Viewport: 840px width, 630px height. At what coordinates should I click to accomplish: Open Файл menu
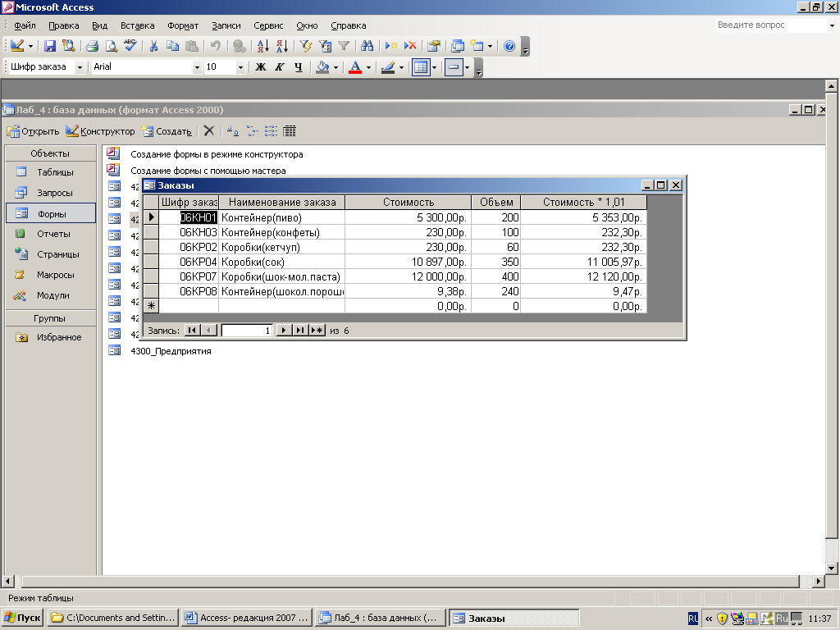(25, 25)
